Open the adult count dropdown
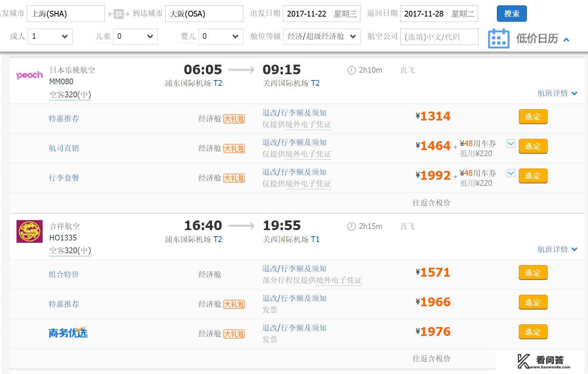Viewport: 588px width, 374px height. tap(50, 37)
